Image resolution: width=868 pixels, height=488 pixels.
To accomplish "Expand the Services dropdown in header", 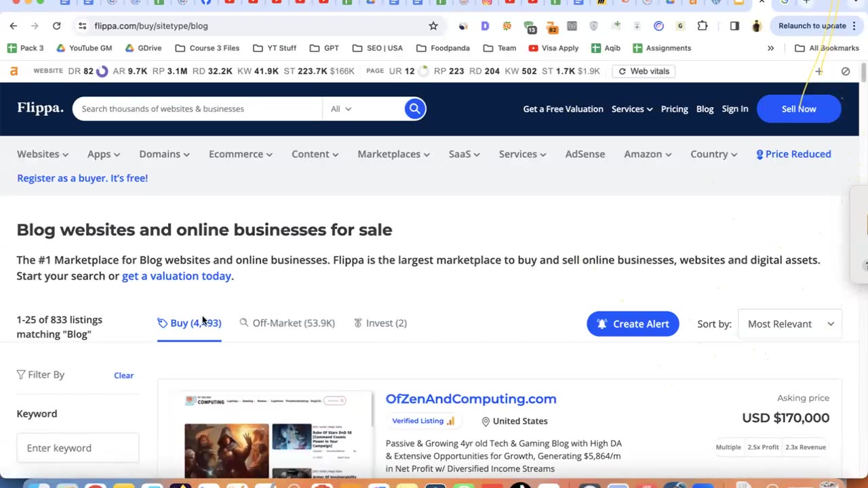I will coord(632,108).
